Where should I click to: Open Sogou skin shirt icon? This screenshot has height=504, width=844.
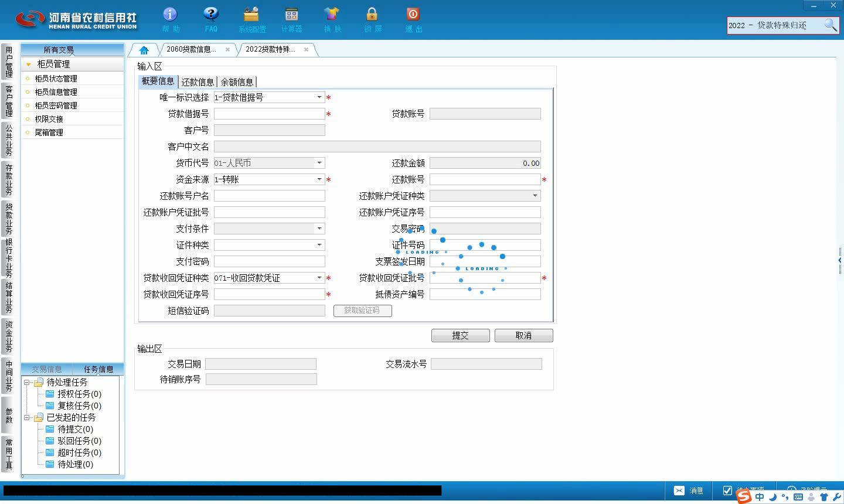click(x=824, y=497)
